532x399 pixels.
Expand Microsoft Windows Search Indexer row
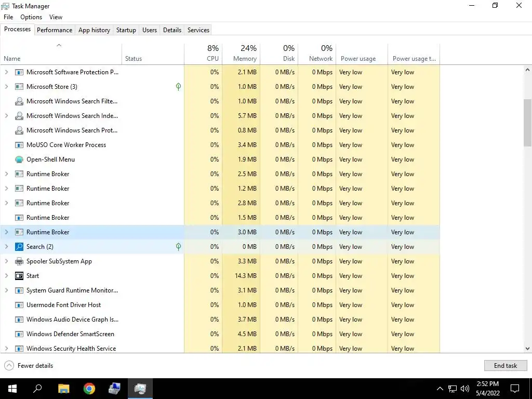[6, 116]
